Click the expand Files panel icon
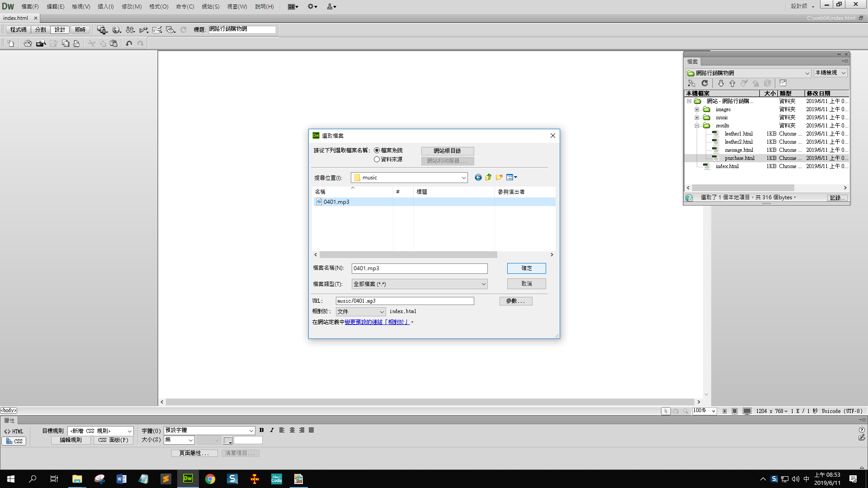 pyautogui.click(x=783, y=83)
